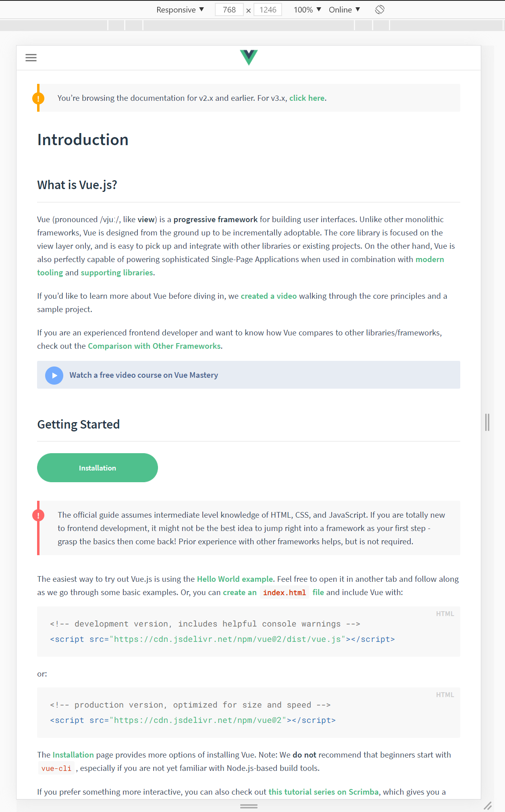Select the viewport width input showing 768
The image size is (505, 812).
pyautogui.click(x=229, y=9)
